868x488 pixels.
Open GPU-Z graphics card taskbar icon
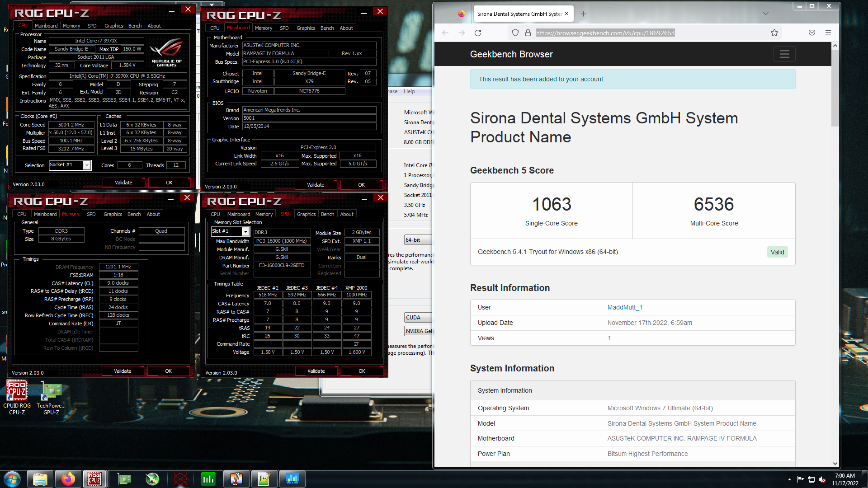click(124, 479)
